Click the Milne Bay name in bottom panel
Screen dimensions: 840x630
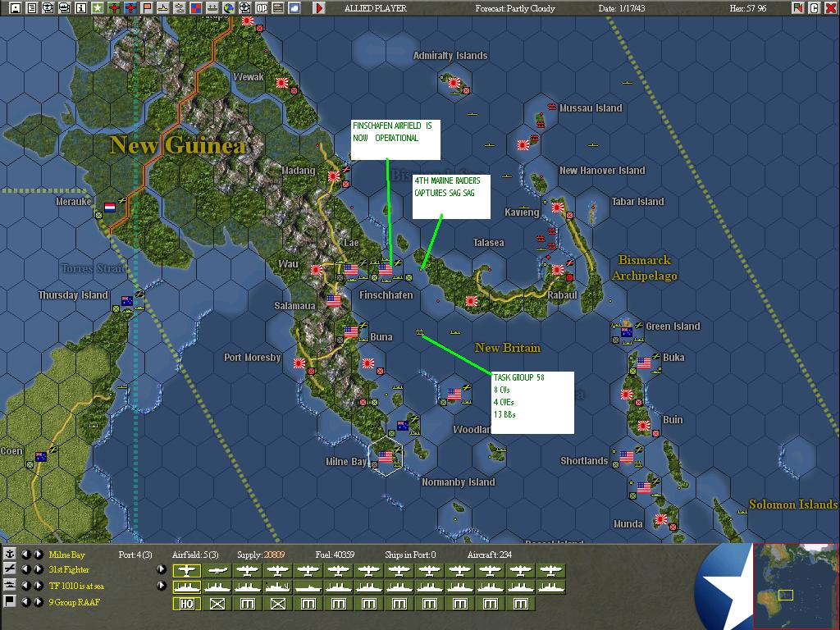[x=67, y=555]
